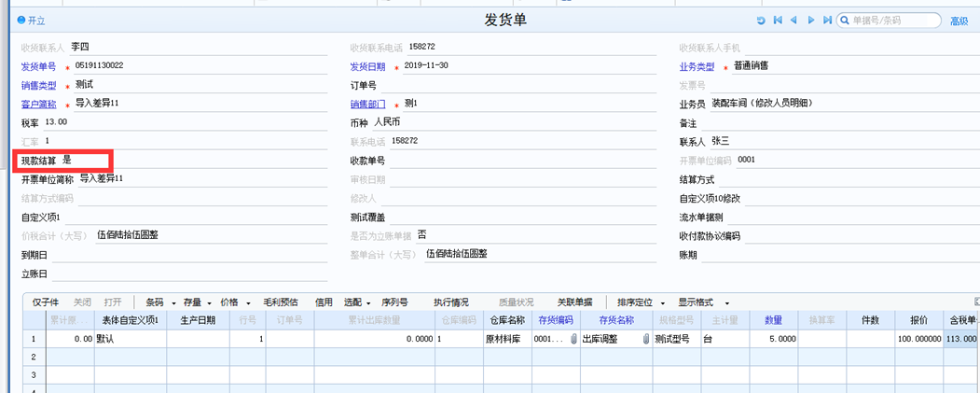Expand the 条码 dropdown
The width and height of the screenshot is (980, 393).
[173, 302]
